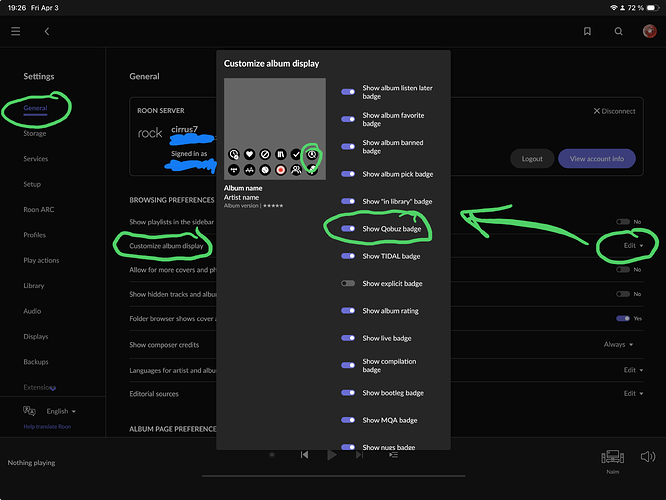The height and width of the screenshot is (500, 666).
Task: Open Edit dropdown for Customize album display
Action: (633, 246)
